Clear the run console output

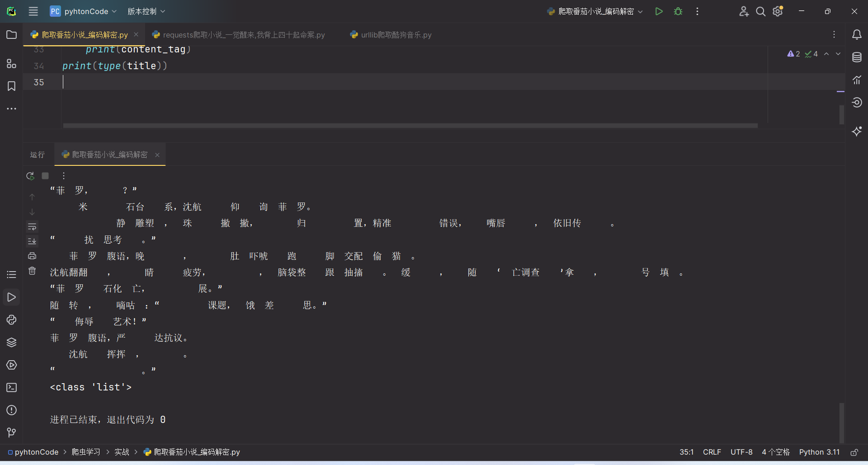point(32,270)
